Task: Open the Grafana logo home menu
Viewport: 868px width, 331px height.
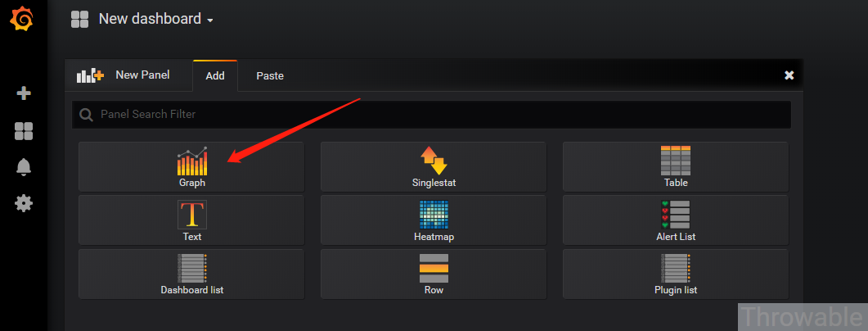Action: tap(23, 20)
